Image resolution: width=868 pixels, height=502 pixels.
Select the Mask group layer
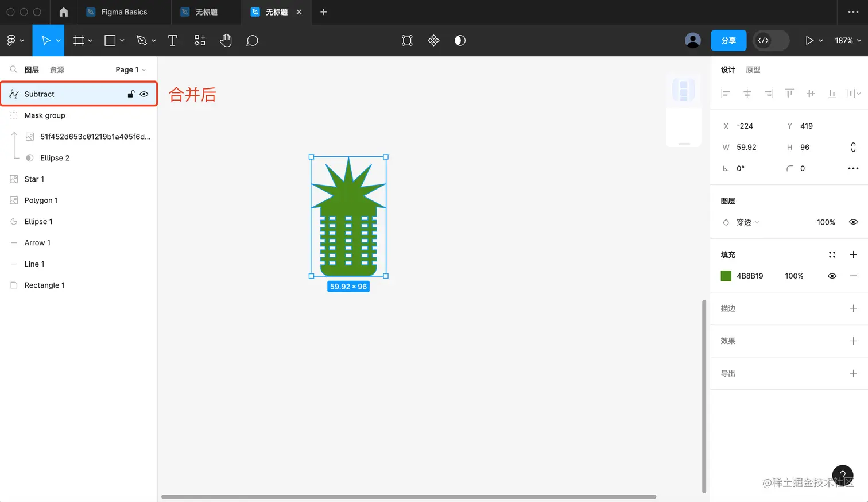pos(79,115)
